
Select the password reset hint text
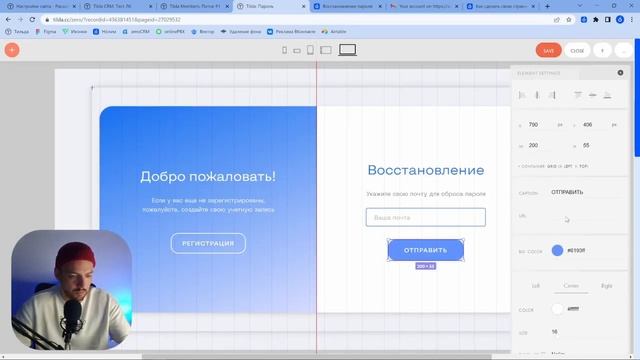click(426, 194)
